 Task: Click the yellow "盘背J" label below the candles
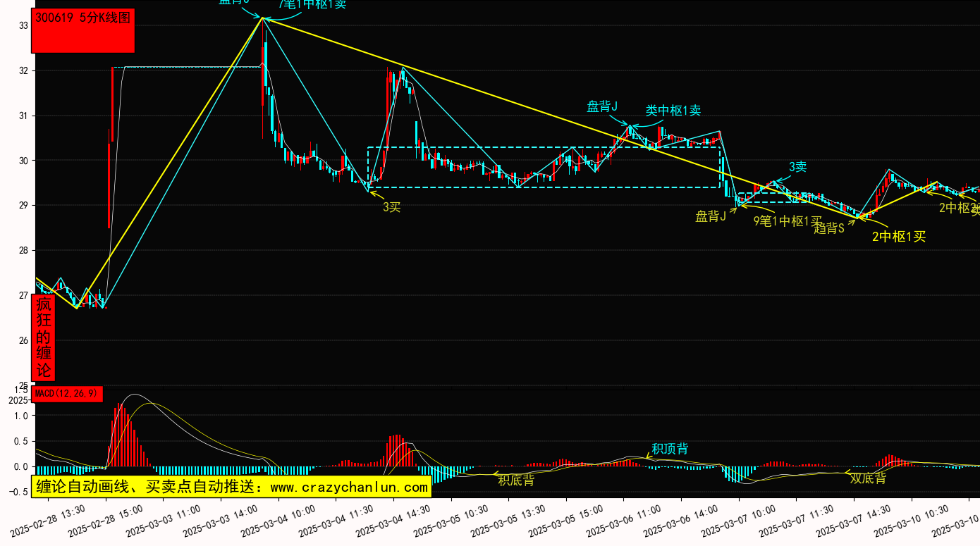point(711,216)
